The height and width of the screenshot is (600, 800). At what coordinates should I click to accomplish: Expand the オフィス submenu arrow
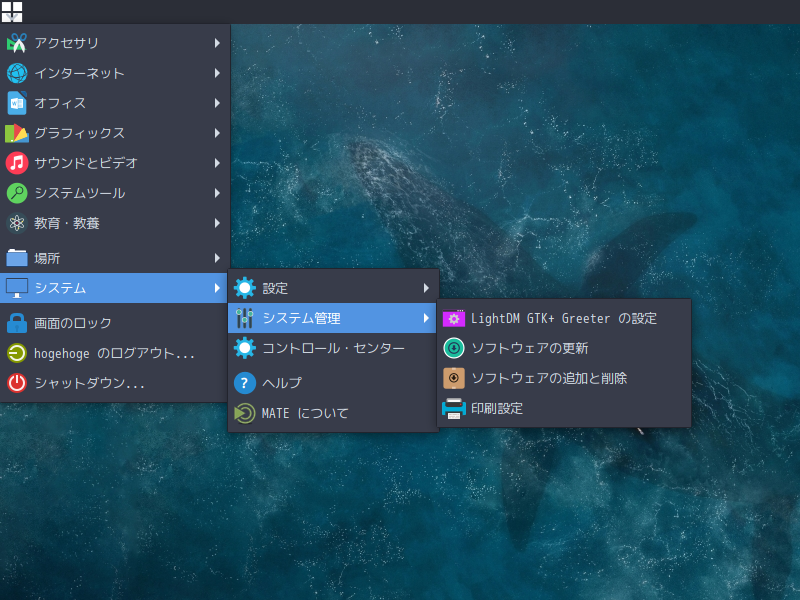(x=217, y=103)
